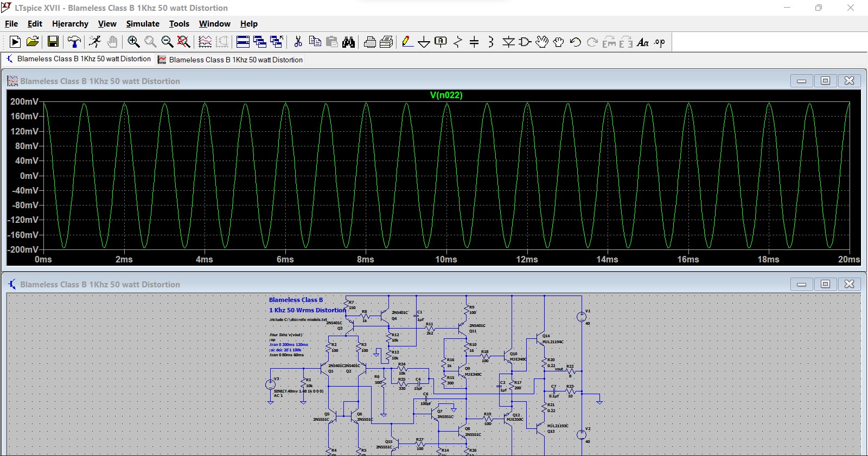Click the V3 SINE source label text
868x456 pixels.
pos(298,391)
